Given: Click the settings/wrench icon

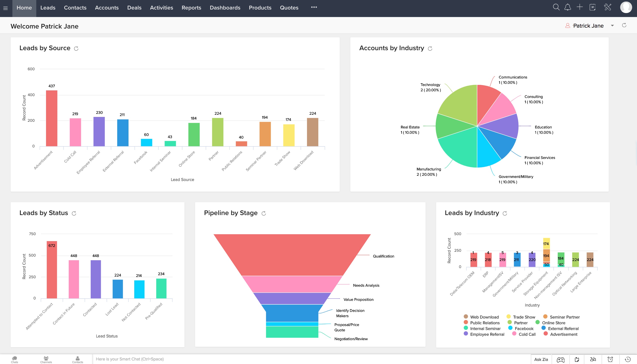Looking at the screenshot, I should (607, 8).
